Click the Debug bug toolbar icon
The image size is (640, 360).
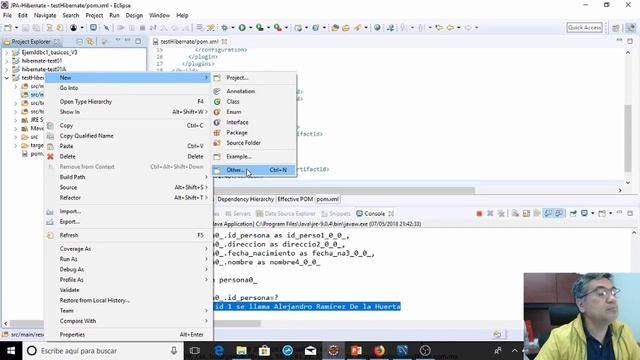(224, 28)
